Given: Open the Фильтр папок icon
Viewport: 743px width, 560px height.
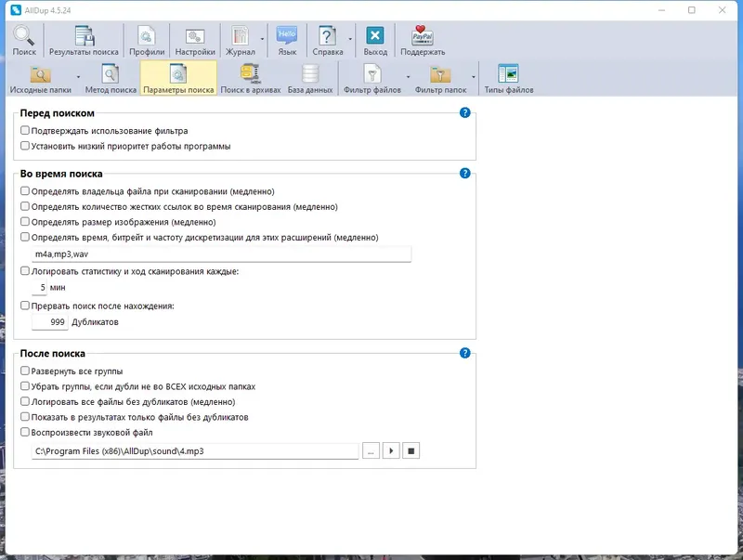Looking at the screenshot, I should pos(440,79).
